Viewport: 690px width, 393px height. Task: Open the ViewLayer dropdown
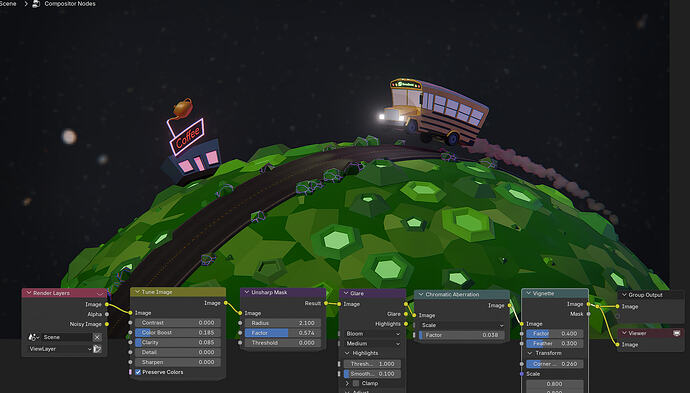point(60,349)
